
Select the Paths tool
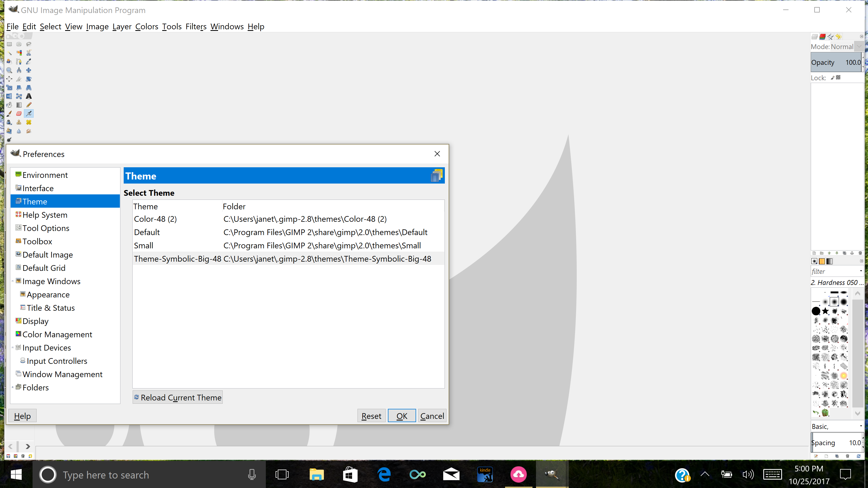[x=19, y=62]
